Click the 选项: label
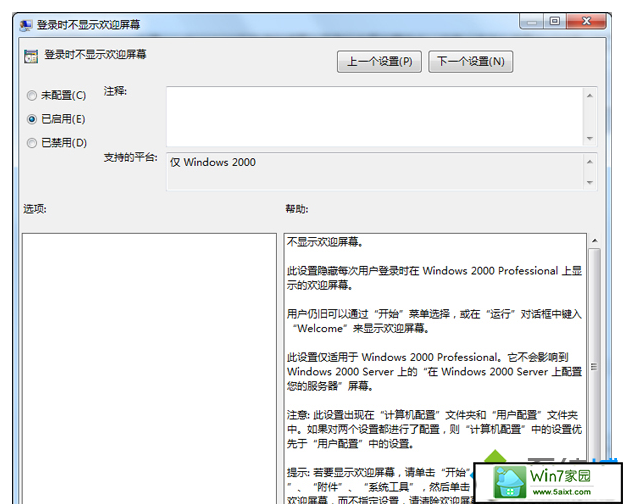Viewport: 623px width, 504px height. point(35,209)
